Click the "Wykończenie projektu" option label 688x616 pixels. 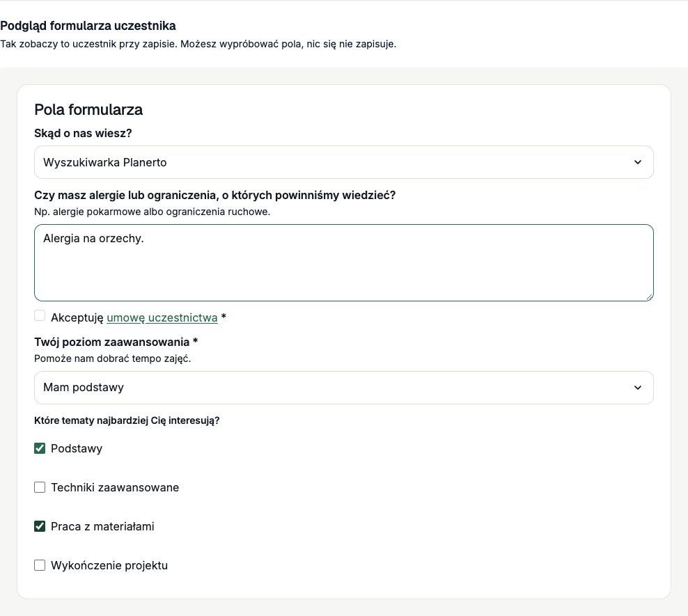click(x=109, y=566)
